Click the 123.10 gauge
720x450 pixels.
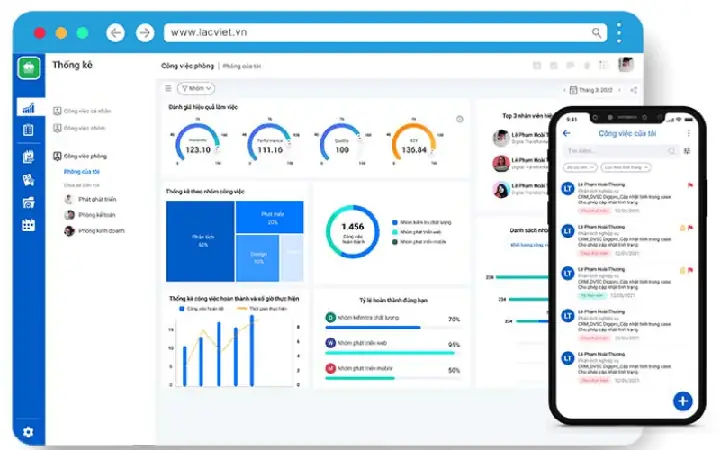[x=198, y=143]
